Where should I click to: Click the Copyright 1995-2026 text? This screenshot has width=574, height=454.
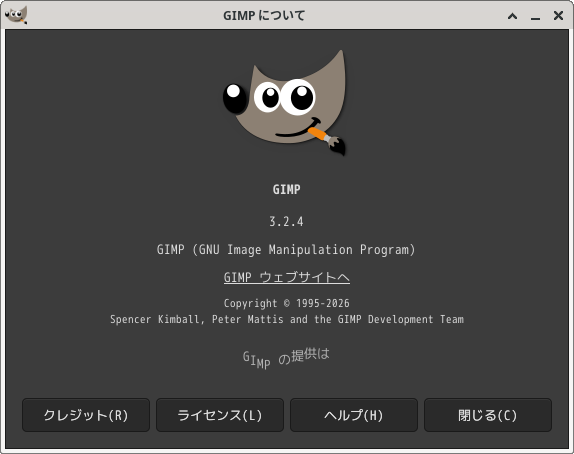(x=287, y=303)
